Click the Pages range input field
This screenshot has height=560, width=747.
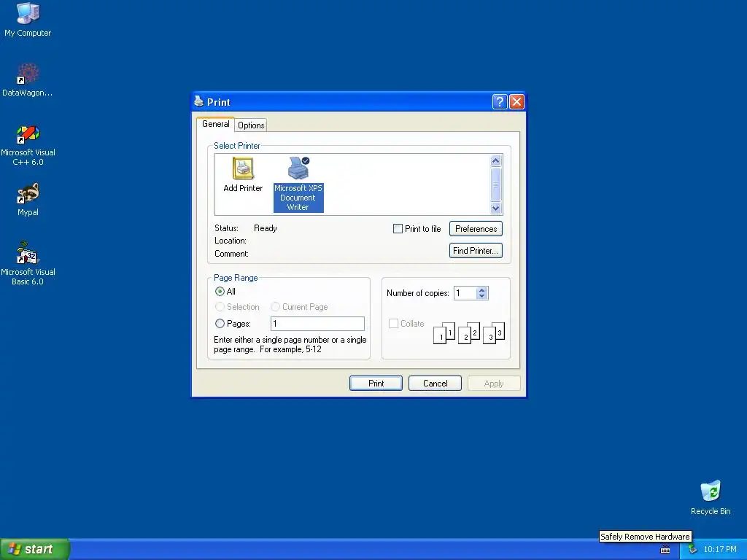[317, 324]
